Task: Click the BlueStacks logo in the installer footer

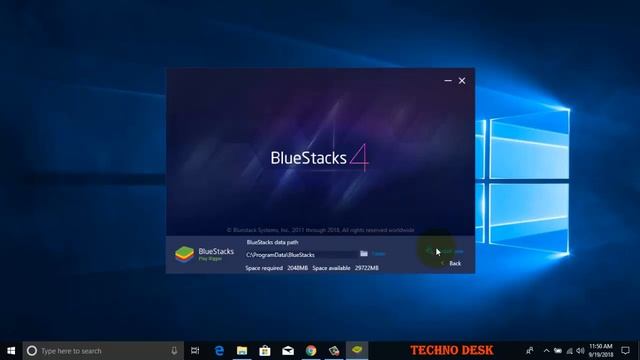Action: click(204, 254)
